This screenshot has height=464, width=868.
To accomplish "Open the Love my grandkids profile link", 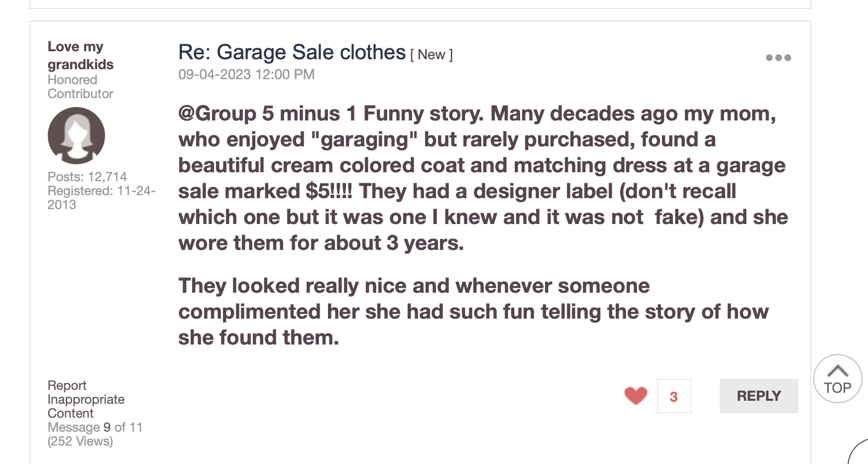I will click(x=80, y=55).
